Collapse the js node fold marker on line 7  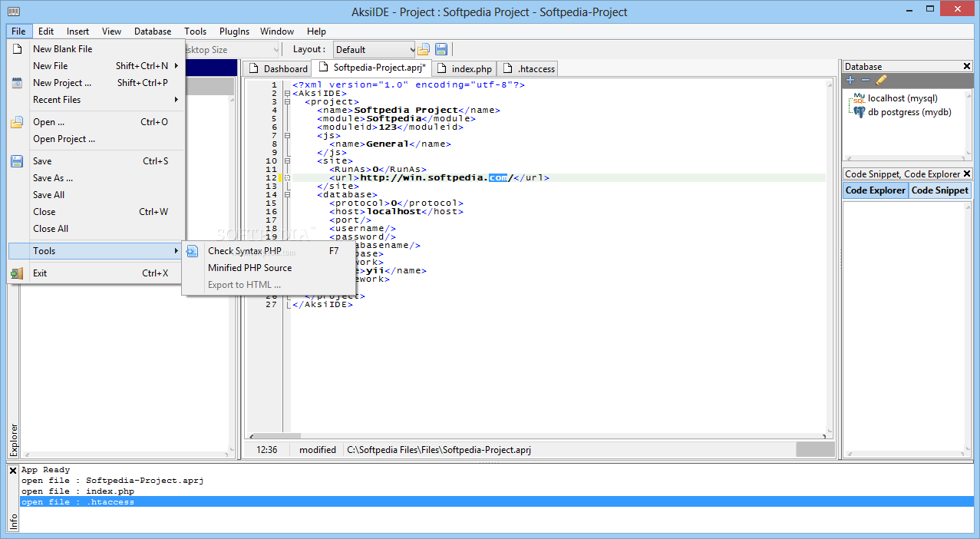(287, 136)
